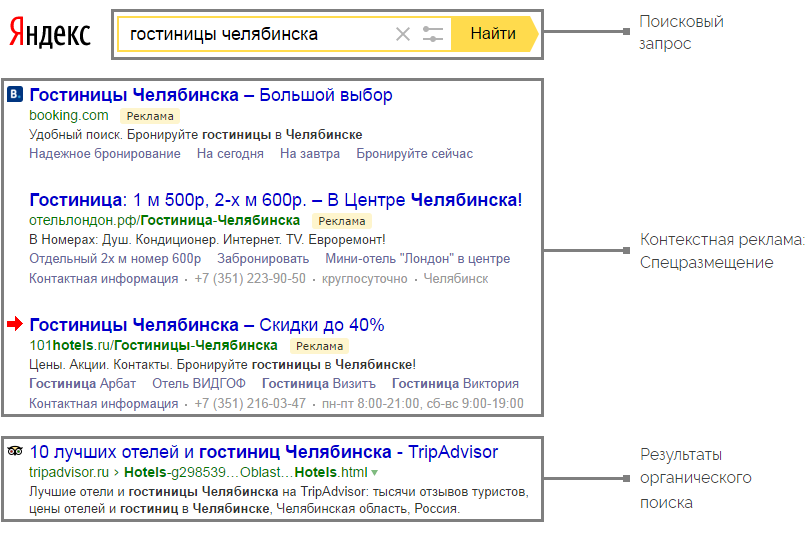Click the Забронировать sitelink
809x536 pixels.
point(263,259)
